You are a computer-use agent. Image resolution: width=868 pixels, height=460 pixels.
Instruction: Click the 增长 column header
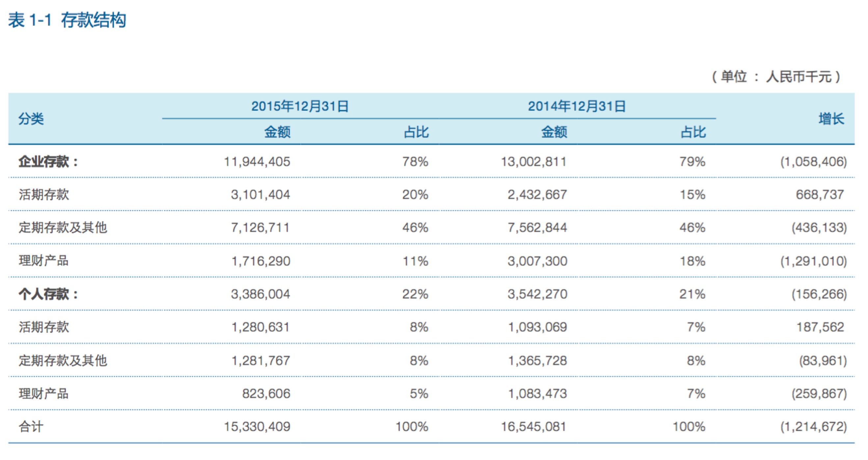tap(831, 119)
